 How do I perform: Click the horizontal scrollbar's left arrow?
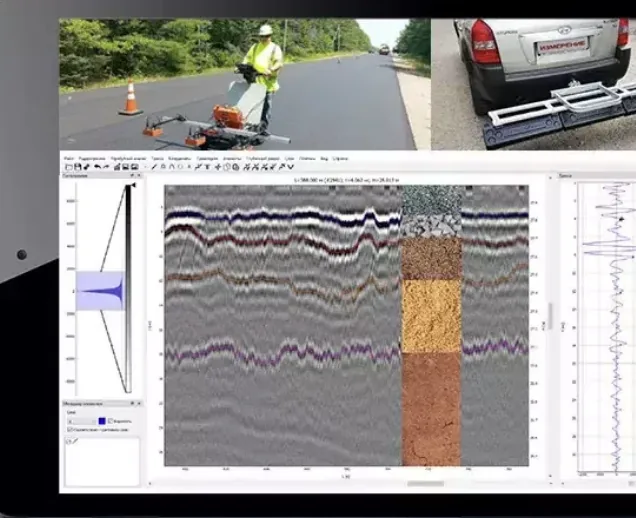click(x=150, y=484)
